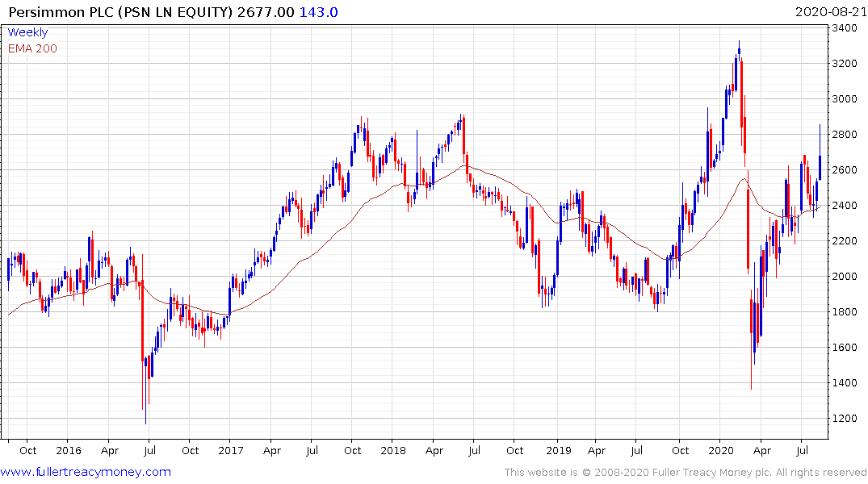Open the www.fullertreacymoney.com link

pos(86,472)
